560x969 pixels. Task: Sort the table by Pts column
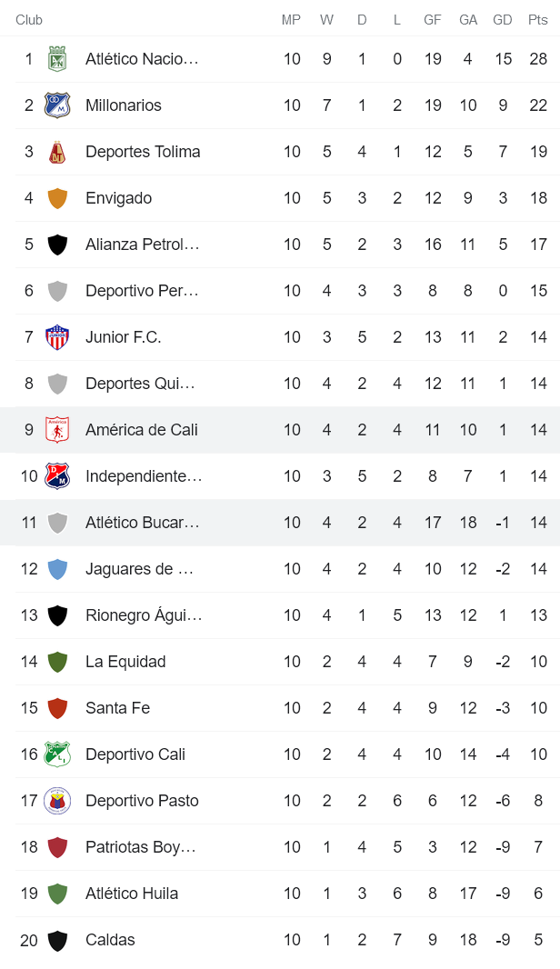pyautogui.click(x=537, y=18)
